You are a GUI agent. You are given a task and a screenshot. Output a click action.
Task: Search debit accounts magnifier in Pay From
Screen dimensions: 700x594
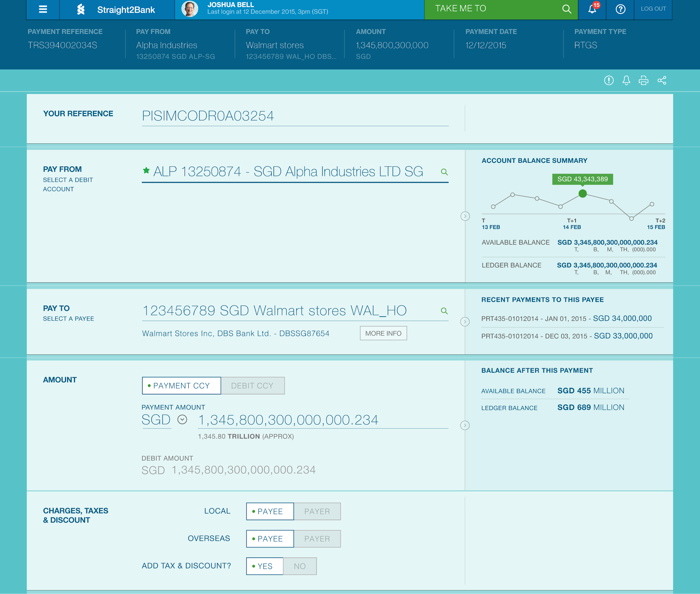(x=444, y=172)
